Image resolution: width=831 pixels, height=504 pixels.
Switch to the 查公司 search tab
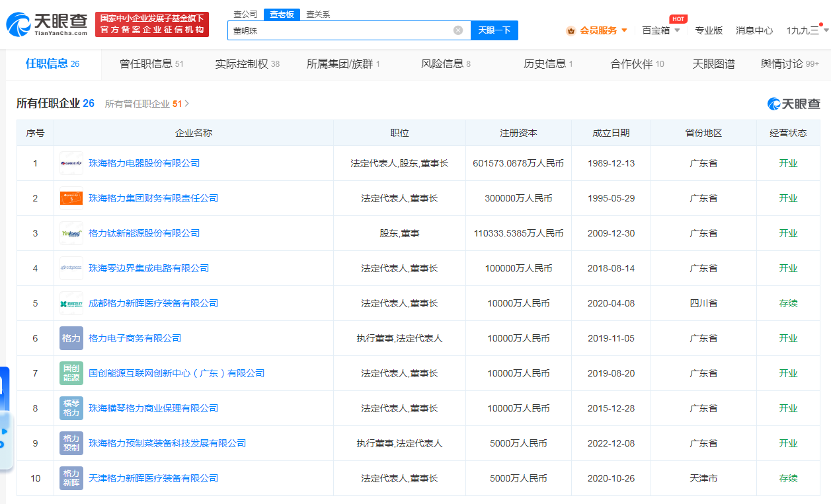[246, 15]
